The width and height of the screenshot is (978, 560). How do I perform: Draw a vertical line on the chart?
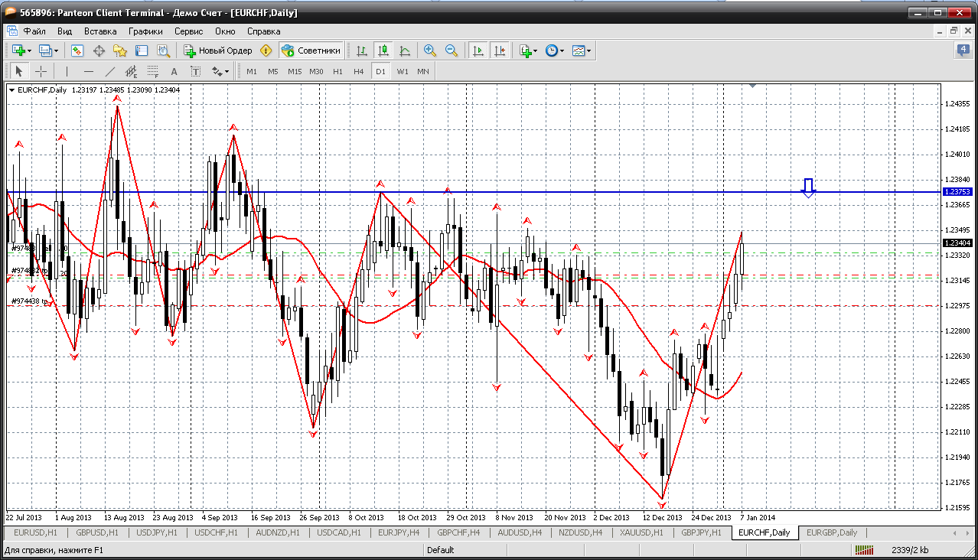[67, 71]
